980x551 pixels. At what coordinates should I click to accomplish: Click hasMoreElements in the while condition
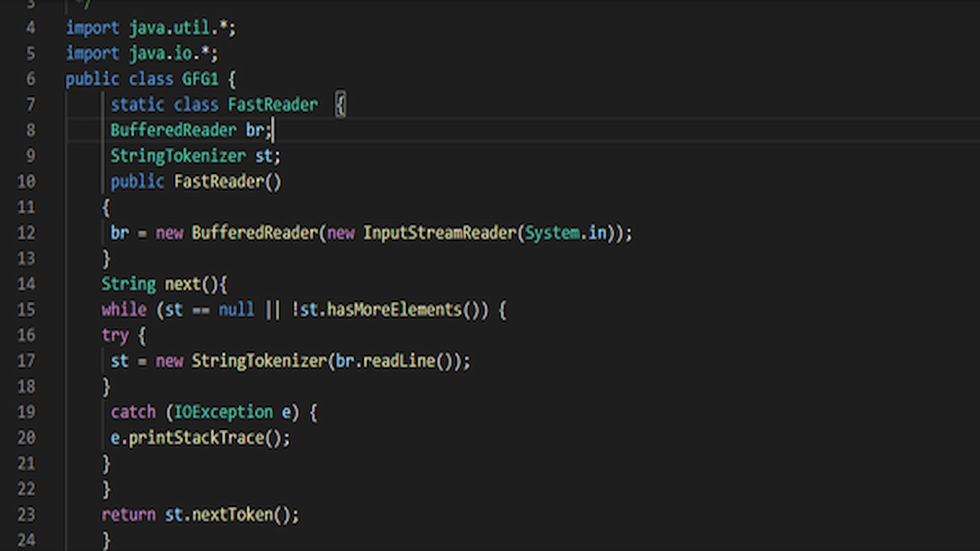394,310
